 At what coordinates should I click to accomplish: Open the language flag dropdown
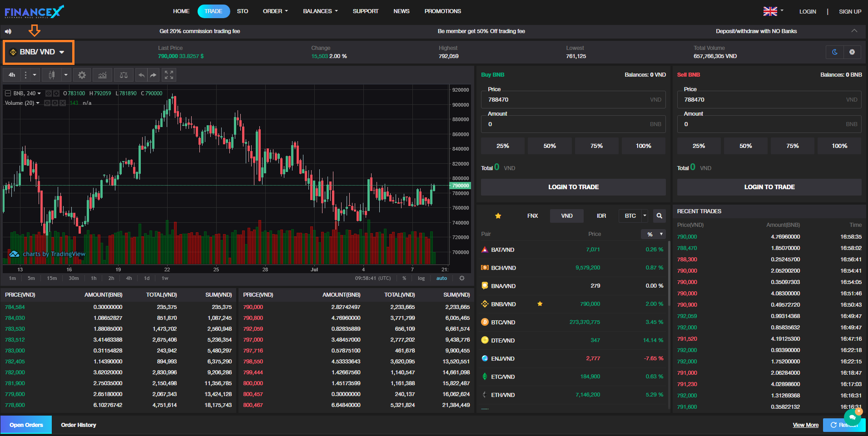pyautogui.click(x=773, y=11)
